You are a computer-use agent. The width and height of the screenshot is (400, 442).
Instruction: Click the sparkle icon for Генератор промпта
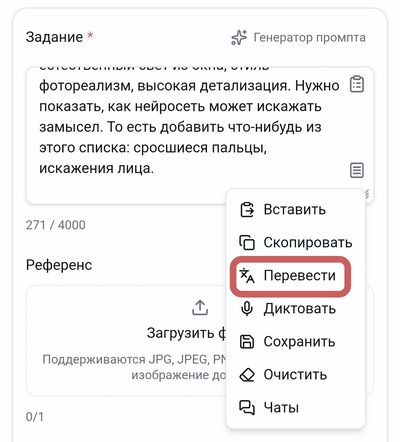(239, 37)
